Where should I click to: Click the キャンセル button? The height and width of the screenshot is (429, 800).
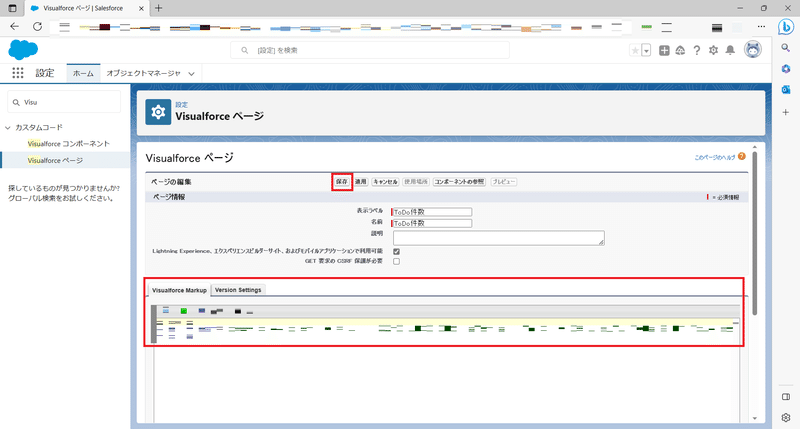pos(385,182)
